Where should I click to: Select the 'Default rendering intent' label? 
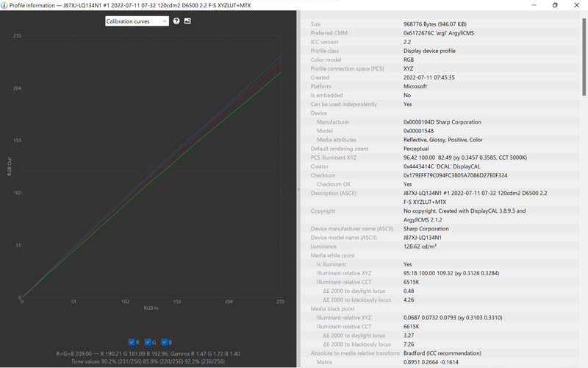pos(340,149)
